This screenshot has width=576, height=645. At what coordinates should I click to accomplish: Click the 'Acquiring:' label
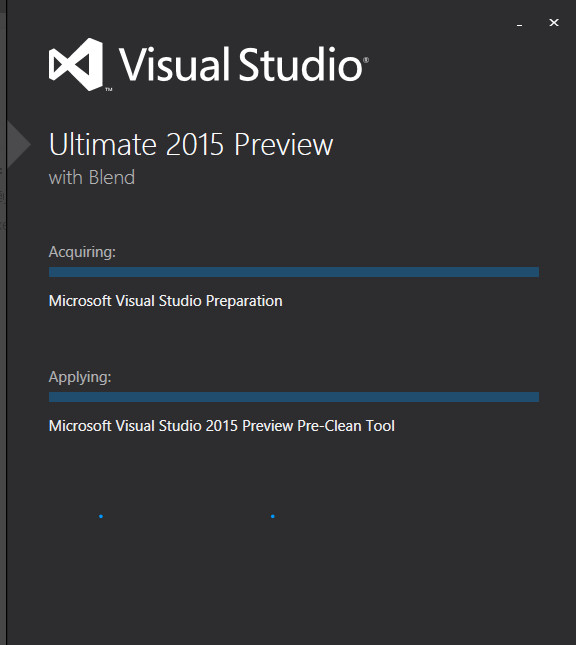pos(82,252)
